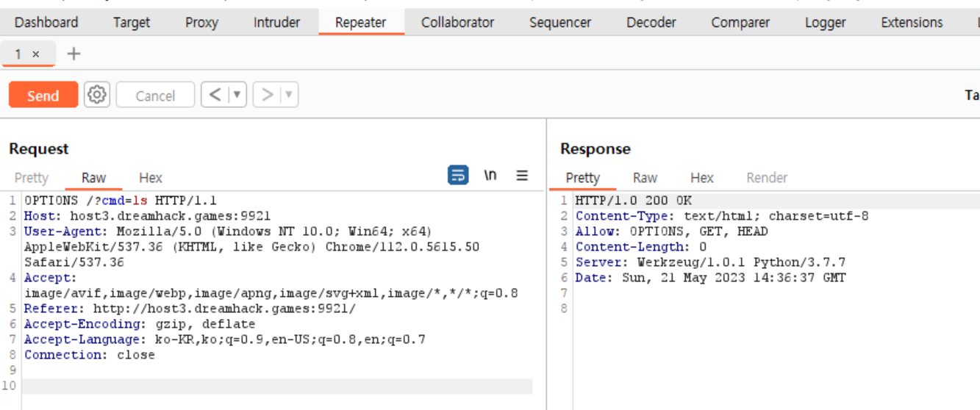Toggle the message line-wrap icon
The width and height of the screenshot is (980, 410).
point(458,176)
